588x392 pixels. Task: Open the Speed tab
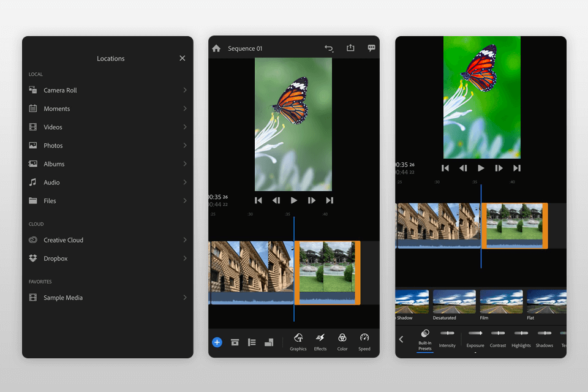pos(364,342)
